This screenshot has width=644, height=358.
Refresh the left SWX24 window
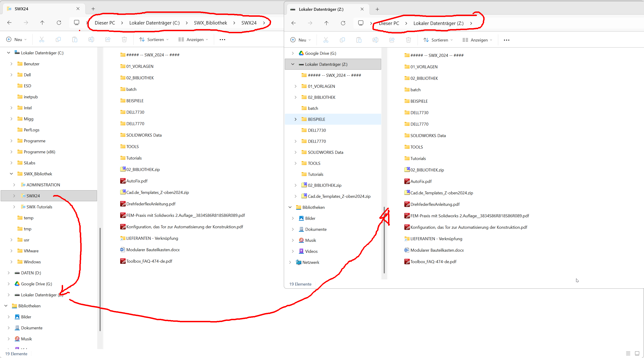(x=59, y=23)
